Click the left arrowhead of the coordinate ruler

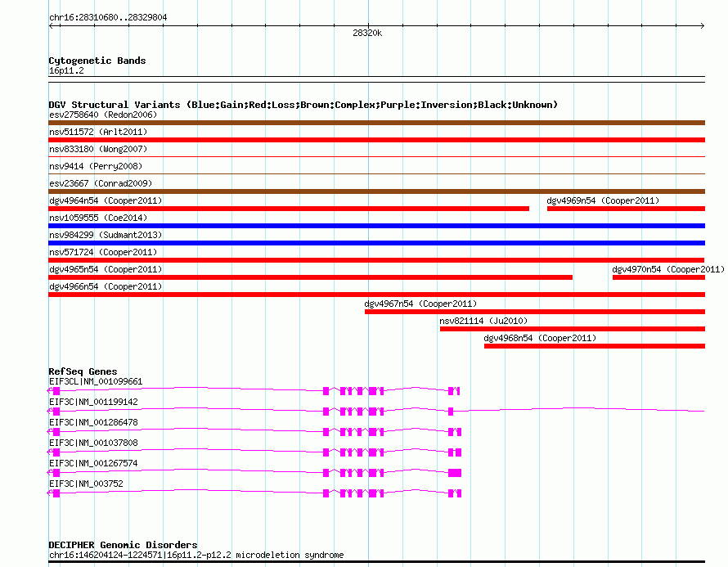coord(51,26)
